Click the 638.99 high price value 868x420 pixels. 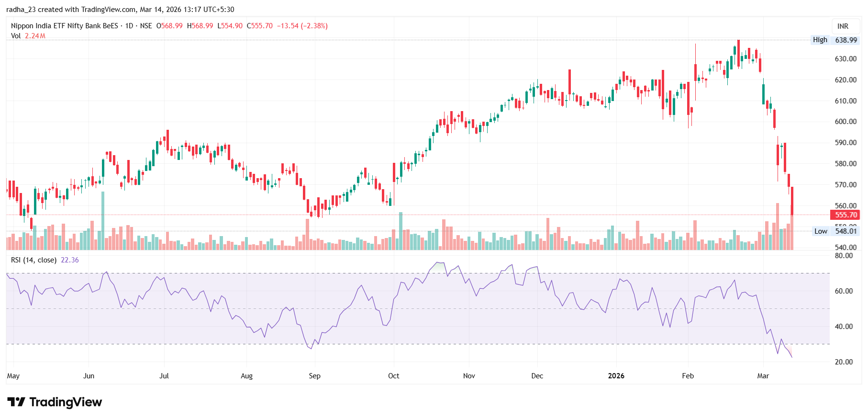pyautogui.click(x=846, y=40)
